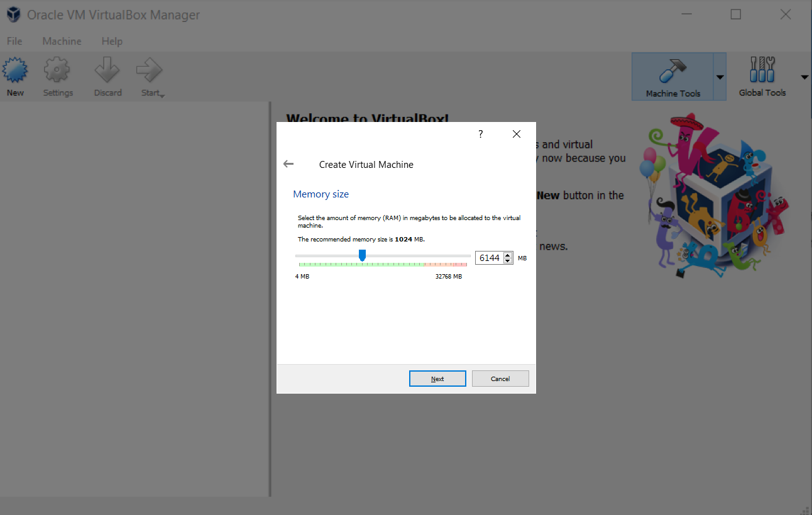This screenshot has height=515, width=812.
Task: Expand the Global Tools dropdown arrow
Action: pyautogui.click(x=804, y=77)
